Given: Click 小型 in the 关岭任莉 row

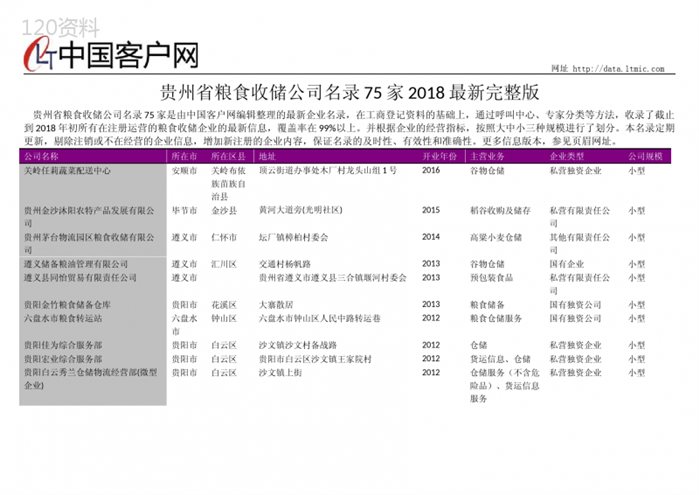Looking at the screenshot, I should coord(637,170).
